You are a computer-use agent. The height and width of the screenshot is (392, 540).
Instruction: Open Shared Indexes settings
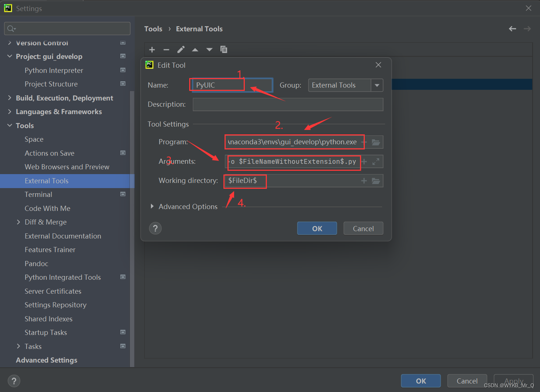coord(49,319)
